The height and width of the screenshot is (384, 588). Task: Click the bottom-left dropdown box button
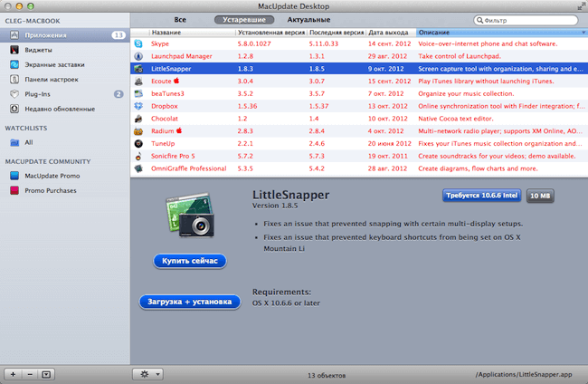[x=46, y=374]
